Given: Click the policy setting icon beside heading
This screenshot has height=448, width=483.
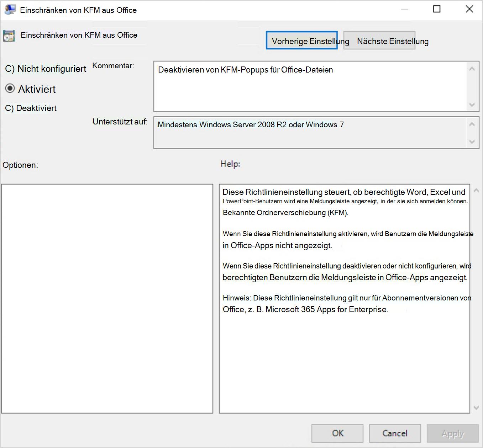Looking at the screenshot, I should [9, 36].
